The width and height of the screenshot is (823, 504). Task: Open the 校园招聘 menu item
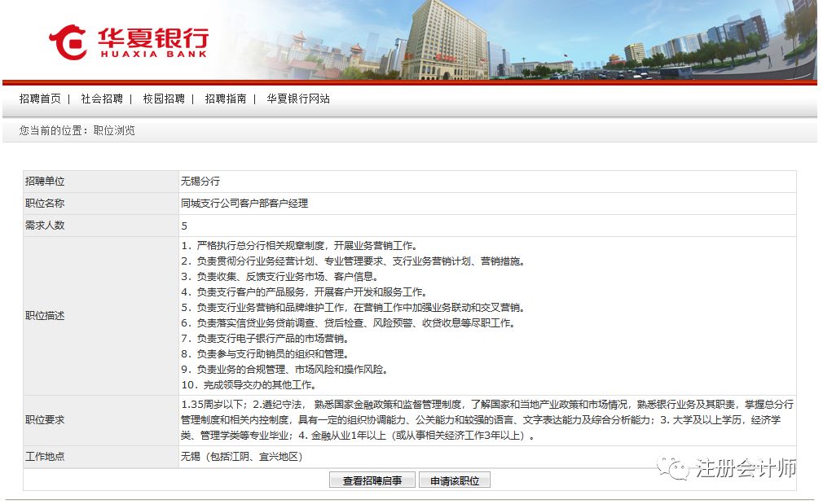coord(164,99)
